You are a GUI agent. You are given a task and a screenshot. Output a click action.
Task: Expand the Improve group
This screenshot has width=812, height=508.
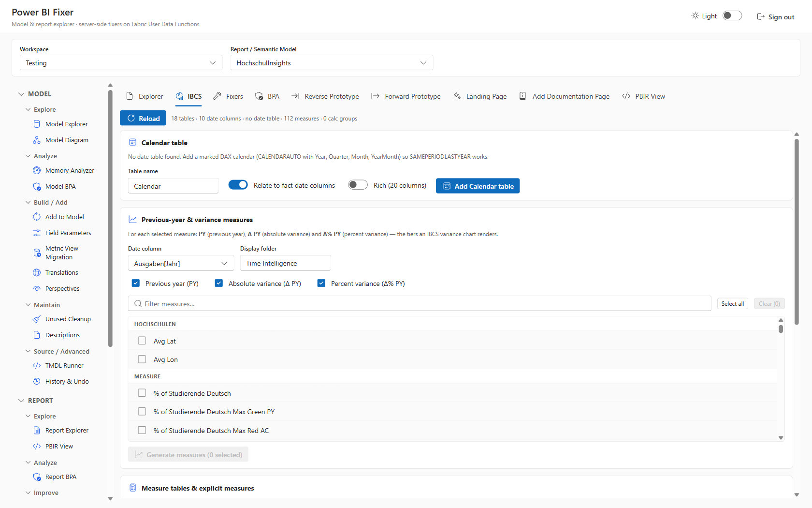point(28,493)
